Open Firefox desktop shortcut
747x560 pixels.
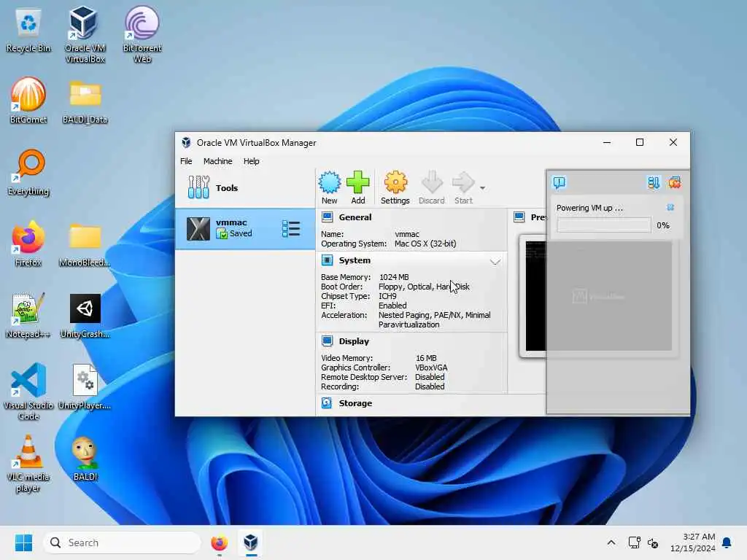[x=28, y=244]
